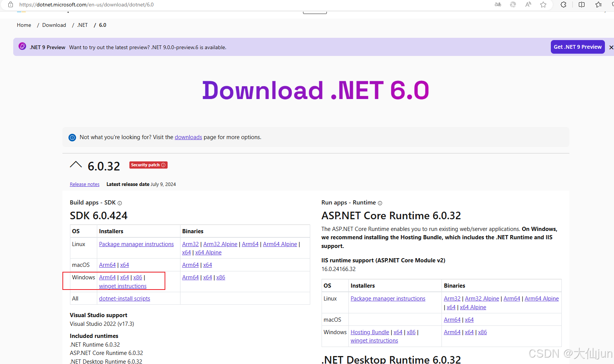
Task: Collapse the 6.0.32 release section
Action: click(76, 165)
